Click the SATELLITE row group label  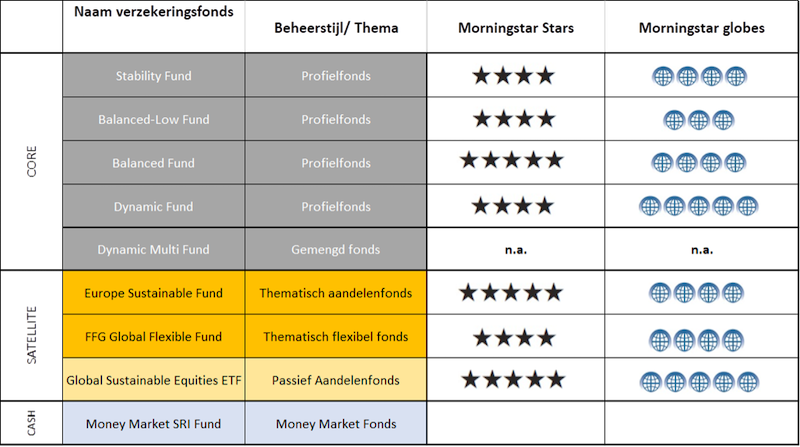click(32, 335)
